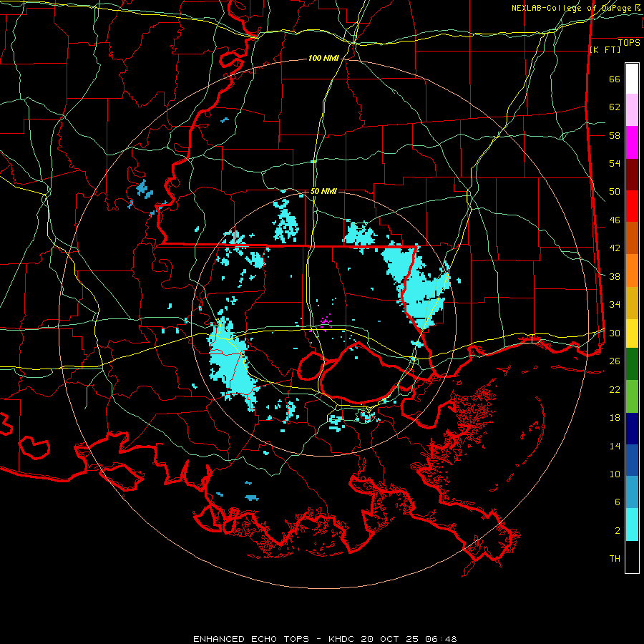
Task: Select the "14" legend value
Action: (615, 446)
